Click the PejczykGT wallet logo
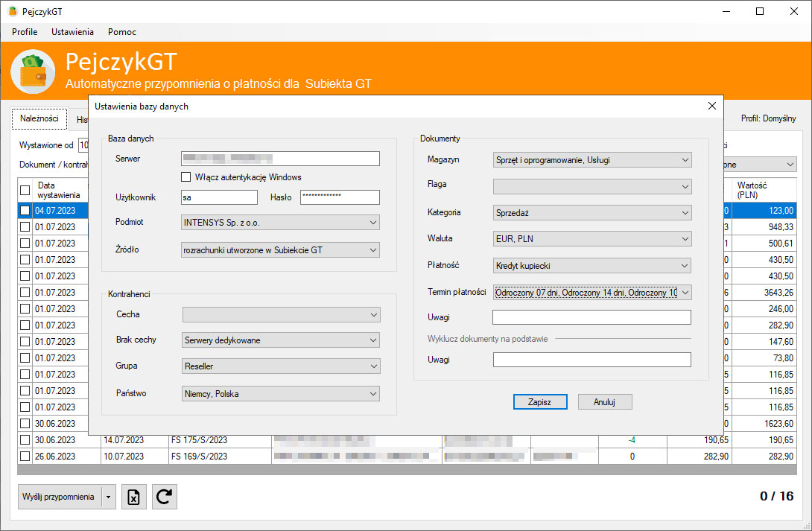The image size is (812, 531). (33, 71)
